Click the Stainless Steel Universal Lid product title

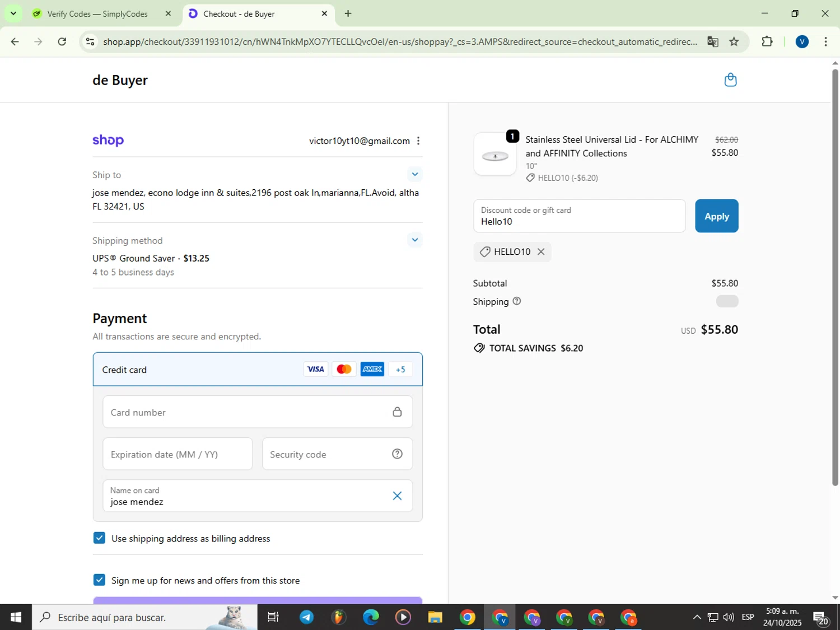point(612,146)
